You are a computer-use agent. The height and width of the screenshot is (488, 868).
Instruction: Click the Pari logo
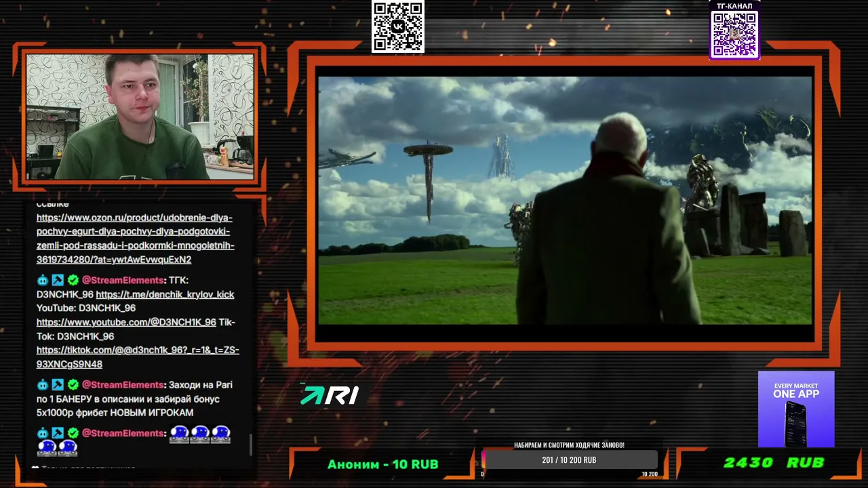330,395
